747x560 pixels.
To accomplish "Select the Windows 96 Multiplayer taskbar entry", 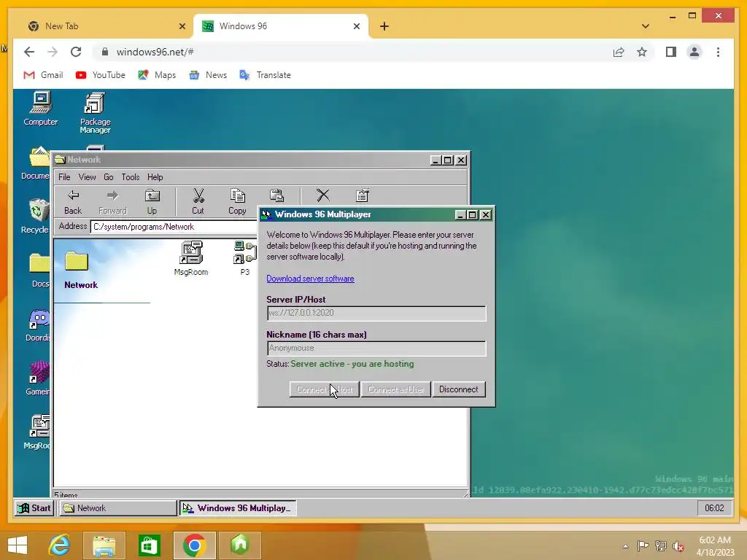I will [x=238, y=508].
